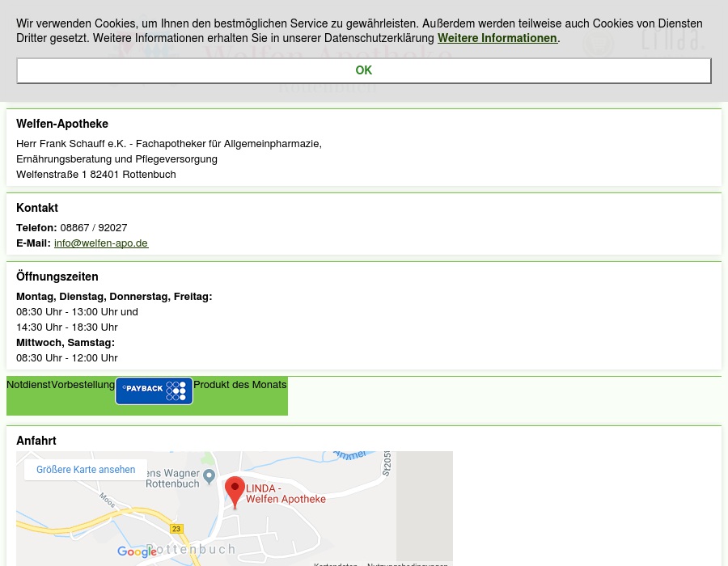
Task: Click the circular apothecary badge icon near top
Action: [599, 44]
